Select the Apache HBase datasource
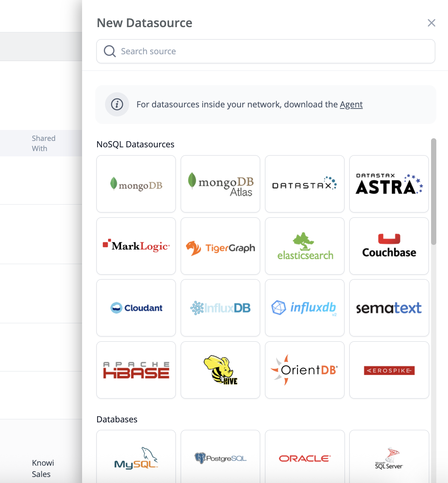Image resolution: width=448 pixels, height=483 pixels. coord(136,370)
